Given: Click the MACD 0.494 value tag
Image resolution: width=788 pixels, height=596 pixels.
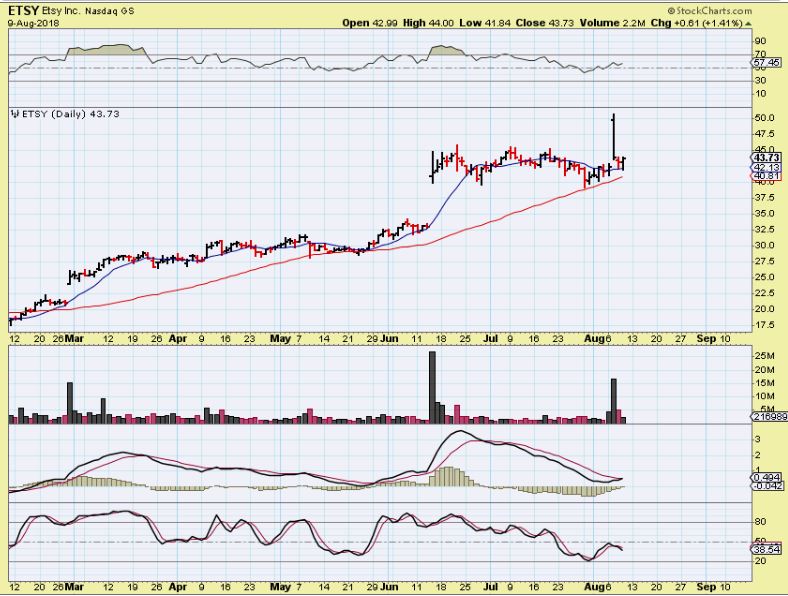Looking at the screenshot, I should (766, 477).
